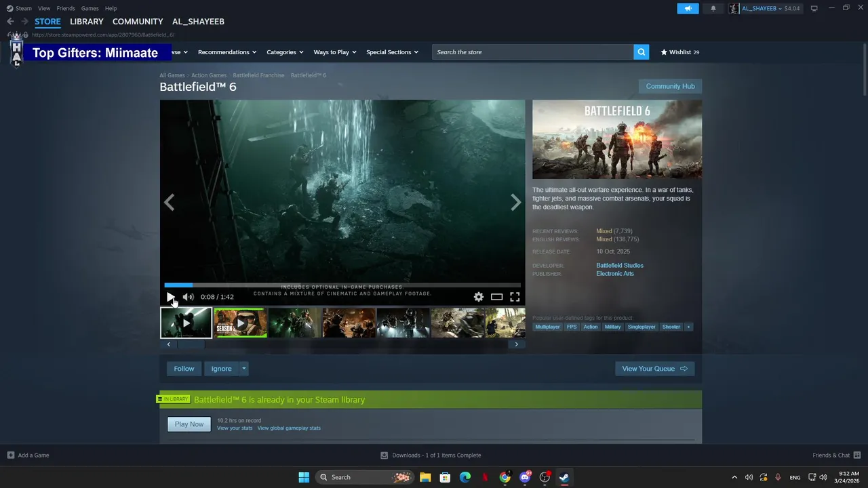The width and height of the screenshot is (868, 488).
Task: Open View your stats link
Action: pos(235,428)
